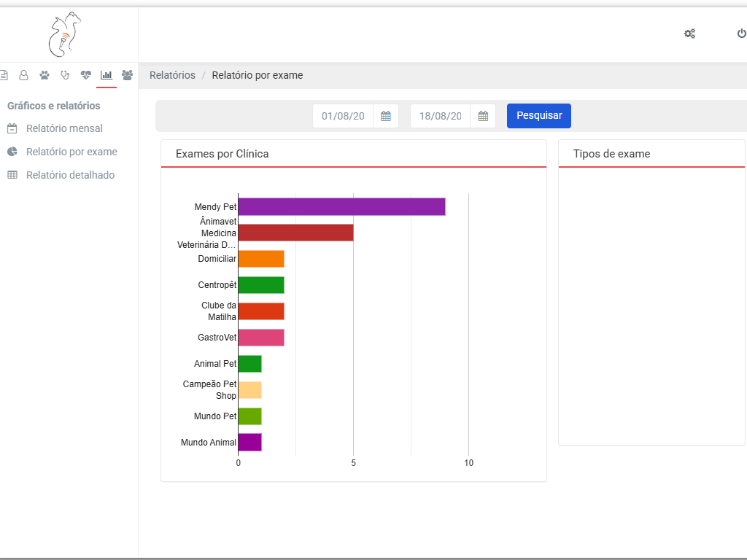Viewport: 747px width, 560px height.
Task: Open calendar picker for start date
Action: (386, 116)
